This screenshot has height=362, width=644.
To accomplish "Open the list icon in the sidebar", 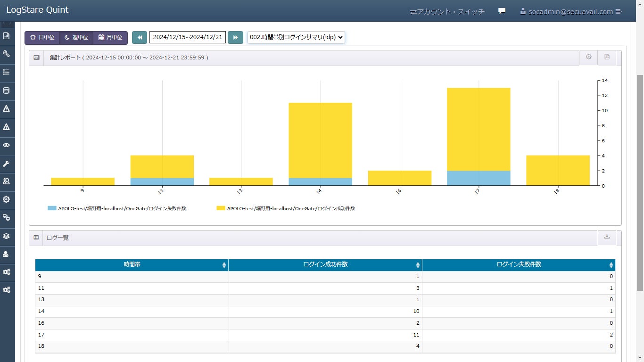I will coord(7,72).
